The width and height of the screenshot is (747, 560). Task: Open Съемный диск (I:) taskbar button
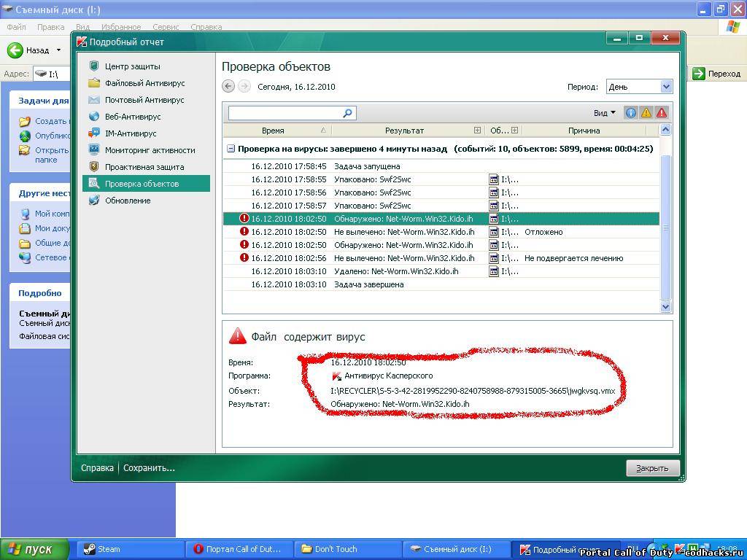456,549
